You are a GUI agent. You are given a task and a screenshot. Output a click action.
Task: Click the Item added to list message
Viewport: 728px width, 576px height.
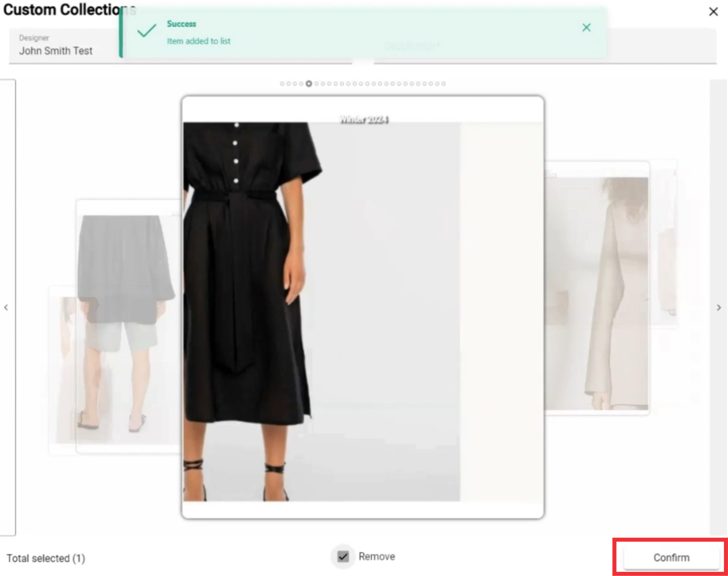coord(199,41)
